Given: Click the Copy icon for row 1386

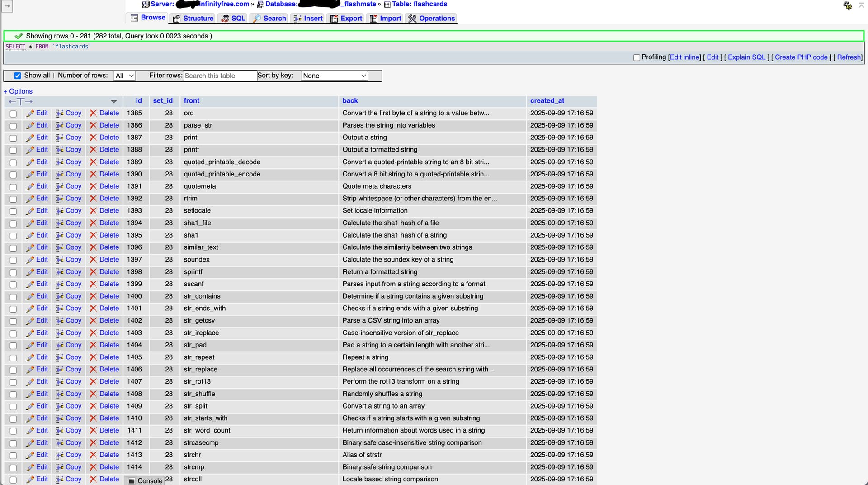Looking at the screenshot, I should (59, 125).
